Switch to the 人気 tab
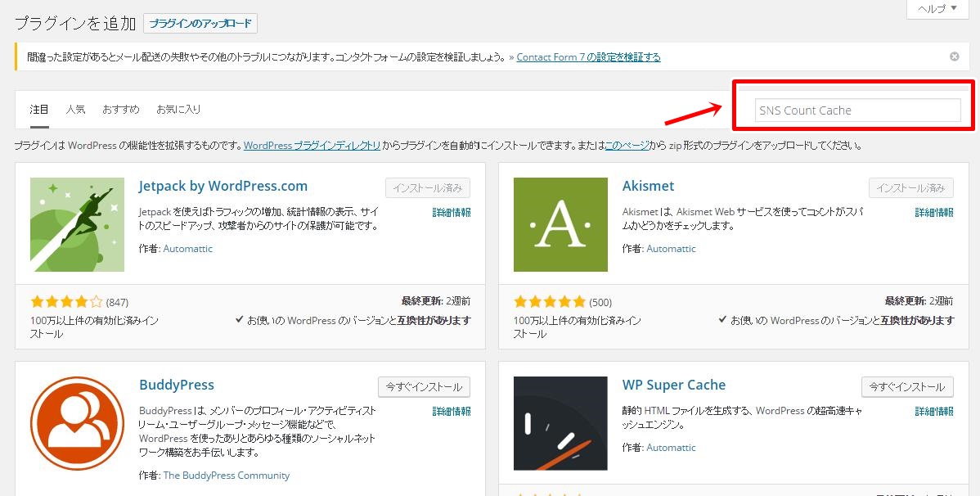 pos(75,110)
